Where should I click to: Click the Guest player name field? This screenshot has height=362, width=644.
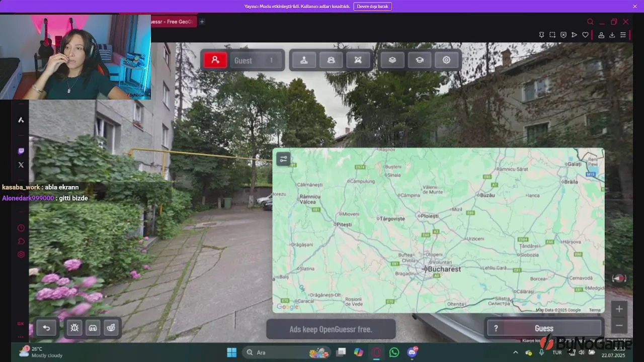256,60
